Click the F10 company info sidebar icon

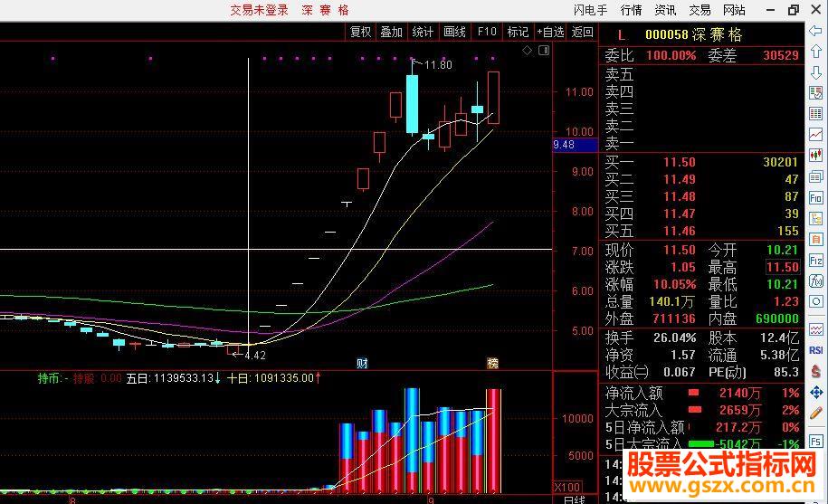point(816,197)
